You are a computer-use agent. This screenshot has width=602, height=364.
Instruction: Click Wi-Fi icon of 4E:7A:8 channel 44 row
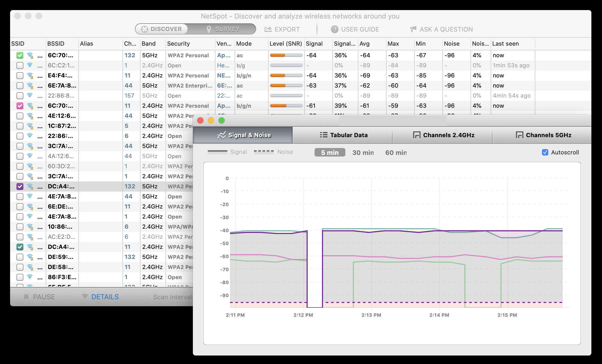pyautogui.click(x=30, y=196)
